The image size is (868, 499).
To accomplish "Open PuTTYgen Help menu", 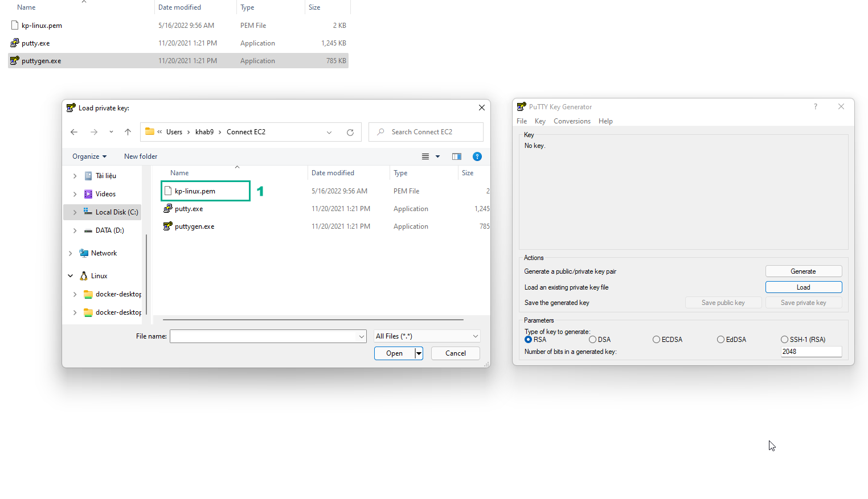I will [605, 121].
